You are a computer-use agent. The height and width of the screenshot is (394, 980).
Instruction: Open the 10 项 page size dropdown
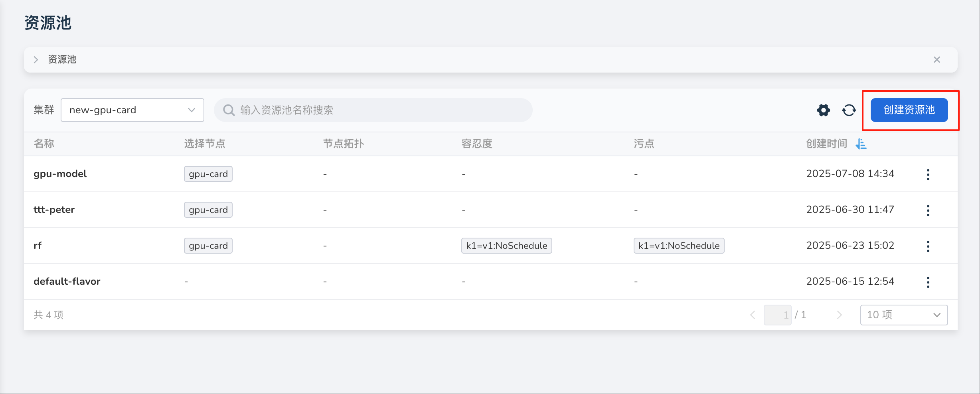click(x=903, y=315)
